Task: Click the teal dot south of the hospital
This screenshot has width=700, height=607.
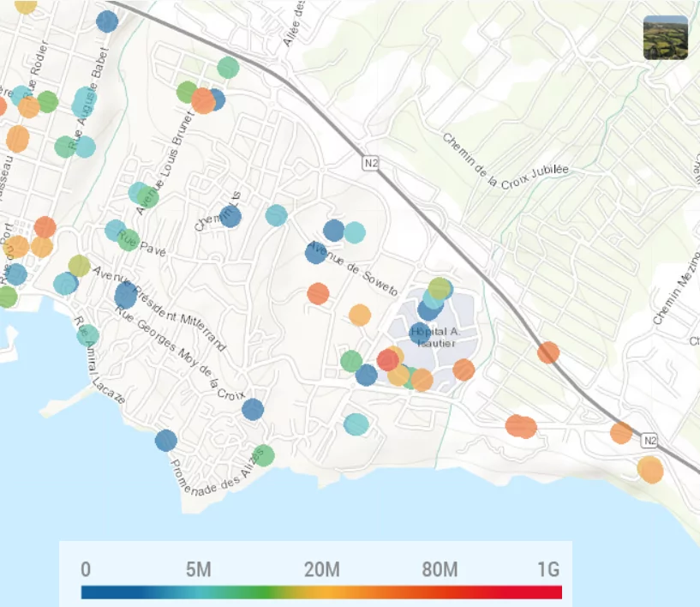Action: tap(356, 424)
